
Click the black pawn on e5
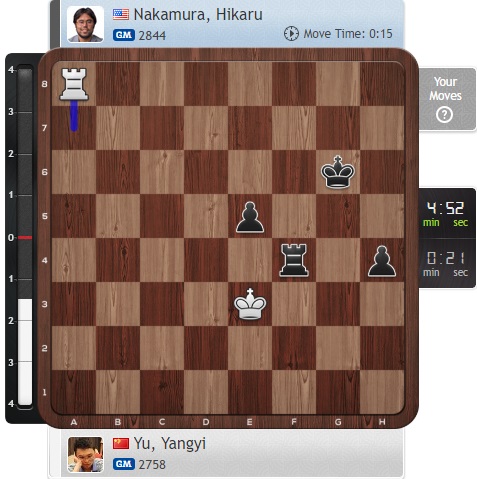point(250,217)
